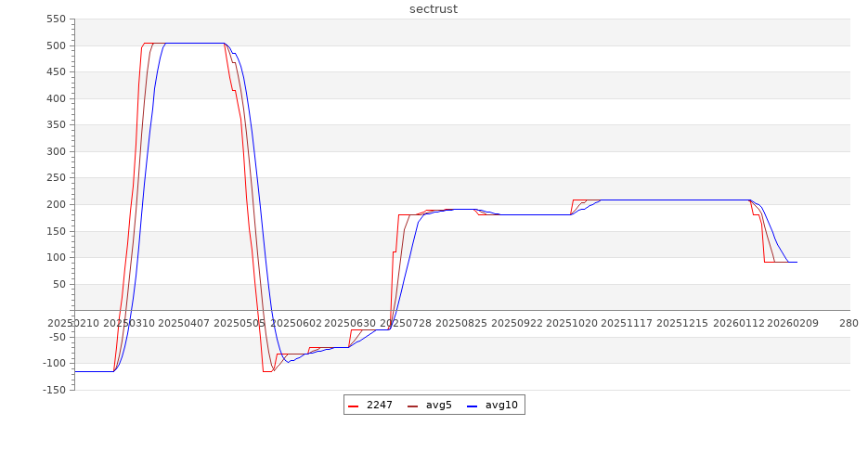Click the -150 value on y-axis
Viewport: 868px width, 464px height.
pyautogui.click(x=53, y=390)
